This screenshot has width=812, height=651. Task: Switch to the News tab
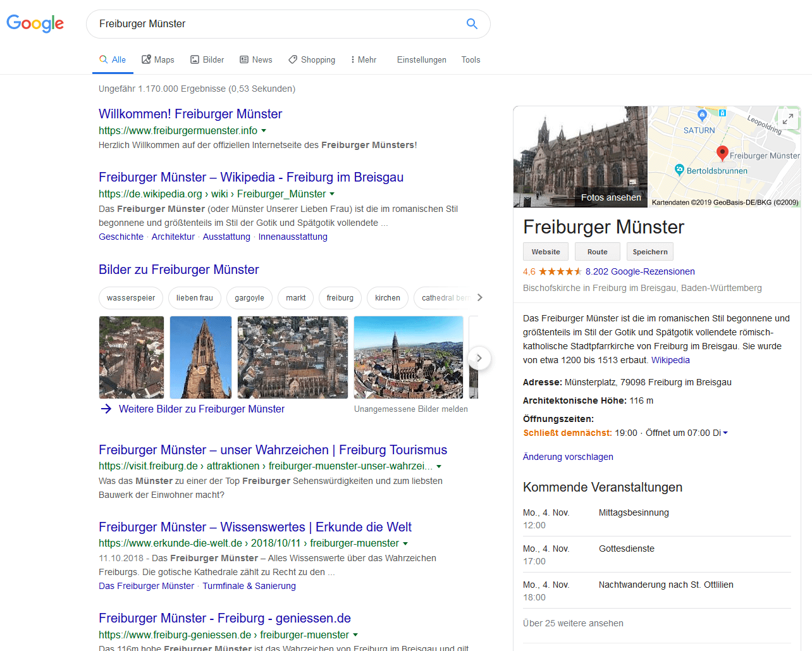[x=256, y=59]
